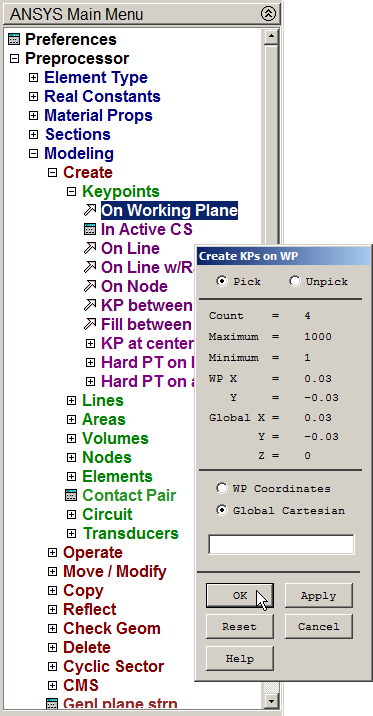Select On Working Plane keypoint option
The image size is (373, 716).
pyautogui.click(x=169, y=210)
